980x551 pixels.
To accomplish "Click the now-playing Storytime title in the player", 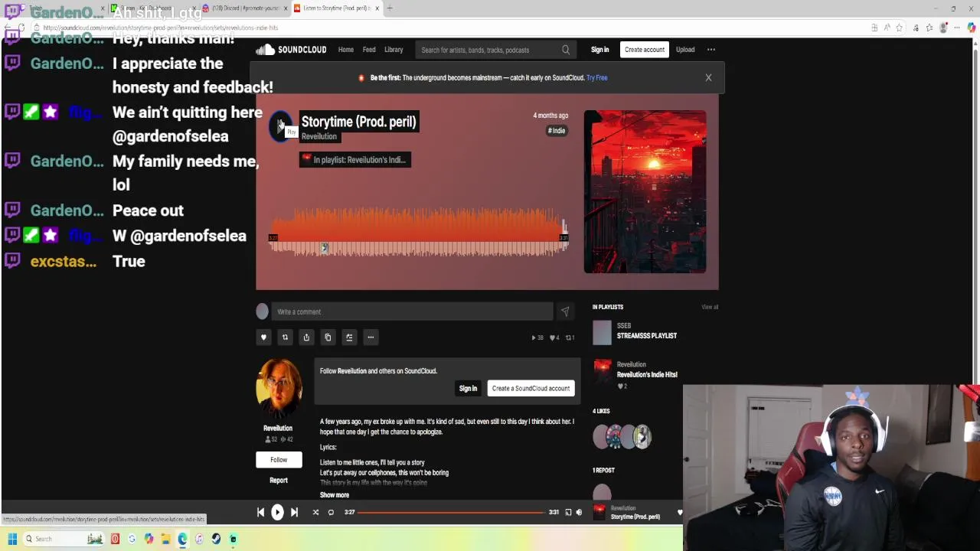I will point(635,517).
